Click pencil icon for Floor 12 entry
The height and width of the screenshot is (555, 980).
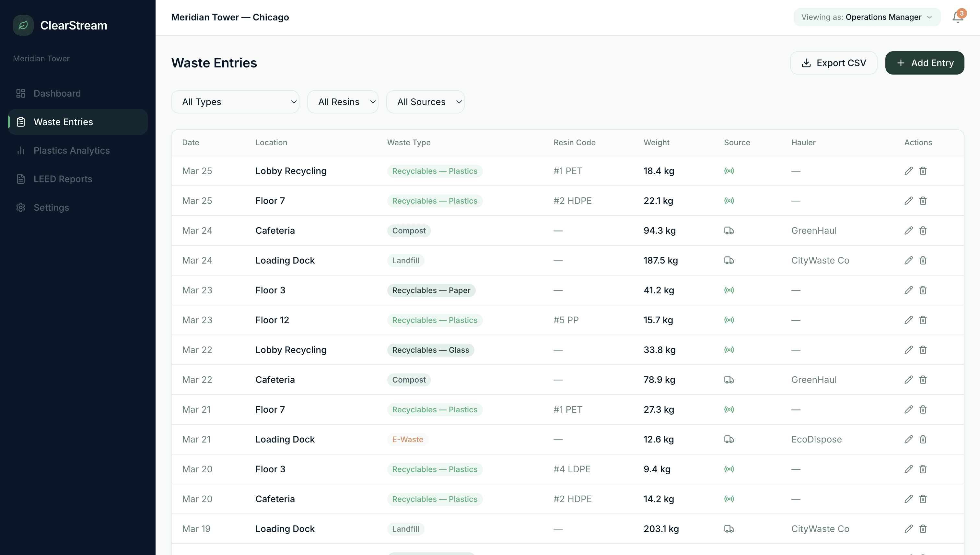(x=908, y=320)
